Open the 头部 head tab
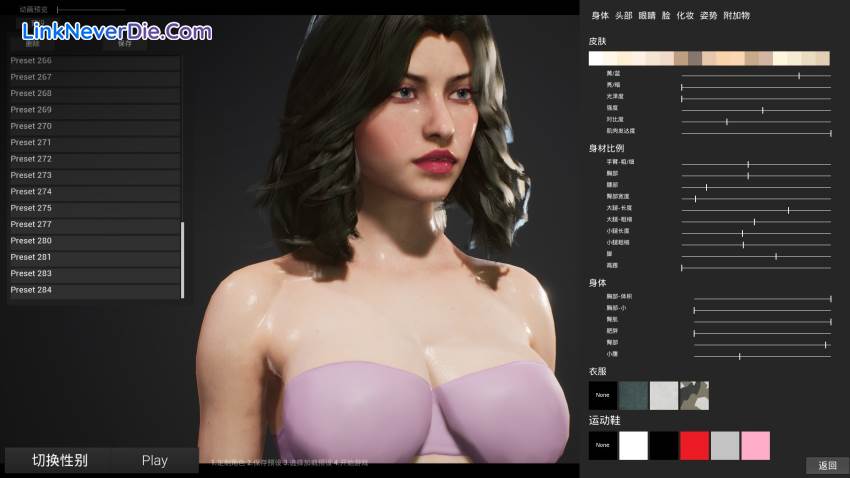 pos(623,16)
